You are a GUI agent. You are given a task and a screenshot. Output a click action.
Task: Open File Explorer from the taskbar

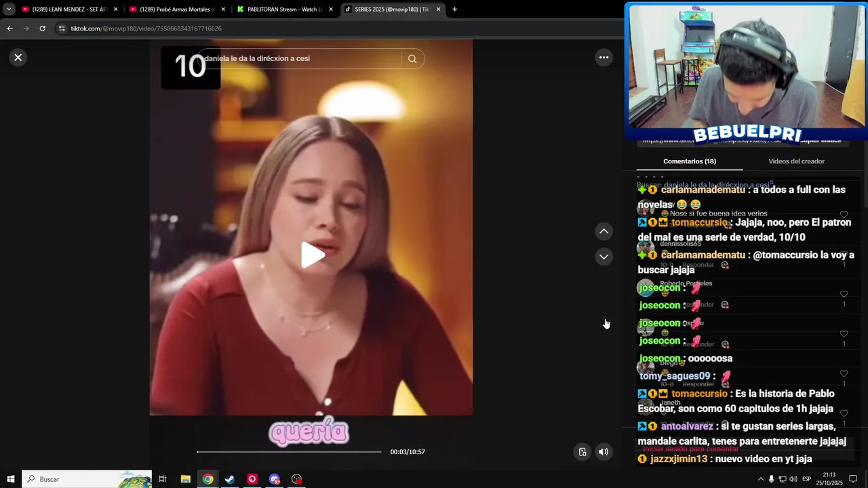click(186, 479)
